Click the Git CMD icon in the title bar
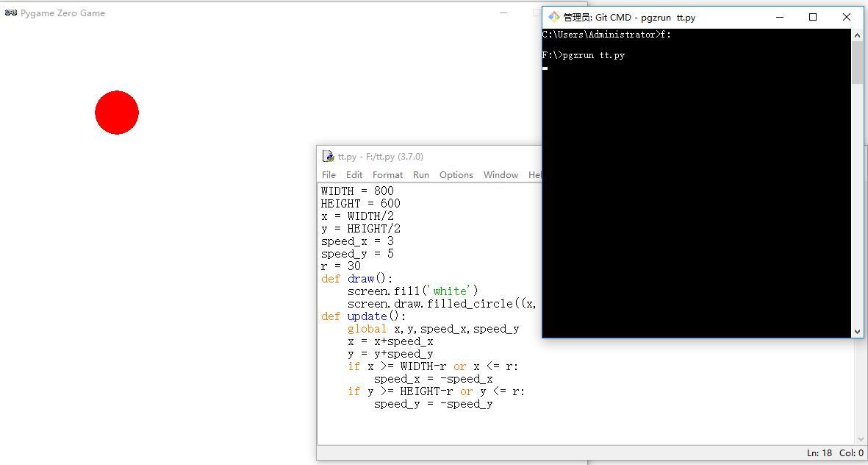Image resolution: width=868 pixels, height=465 pixels. tap(553, 17)
